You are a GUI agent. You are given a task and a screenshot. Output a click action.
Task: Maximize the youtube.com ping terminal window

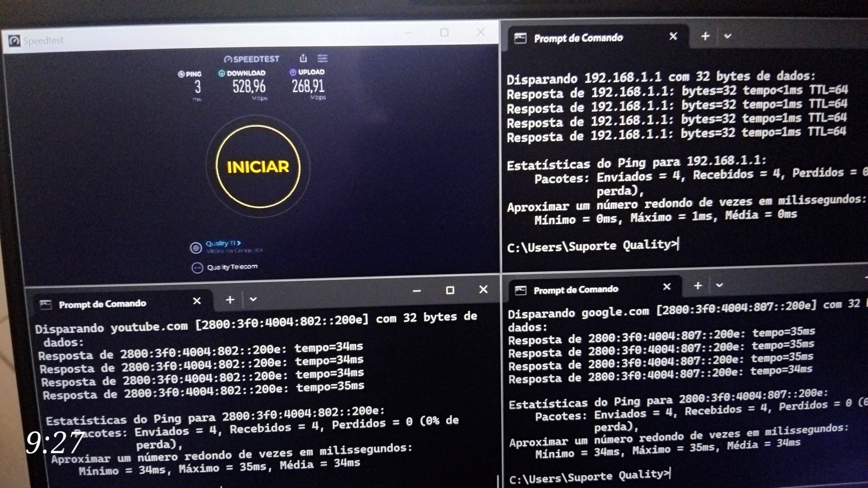tap(450, 290)
